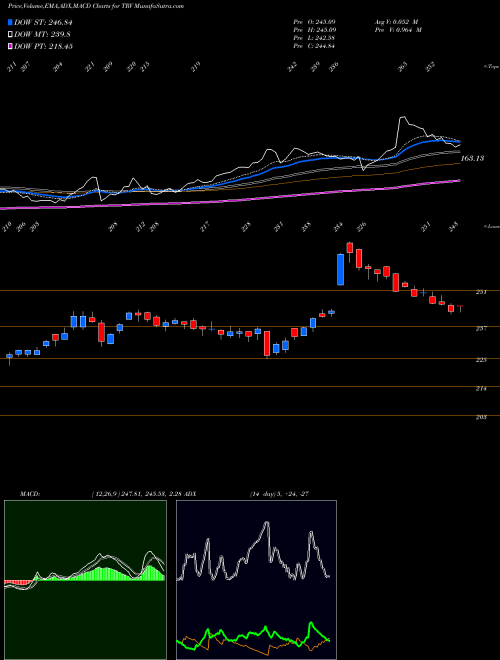Click the chart title mentioning MunafaSutra.com
Image resolution: width=500 pixels, height=660 pixels.
coord(96,6)
